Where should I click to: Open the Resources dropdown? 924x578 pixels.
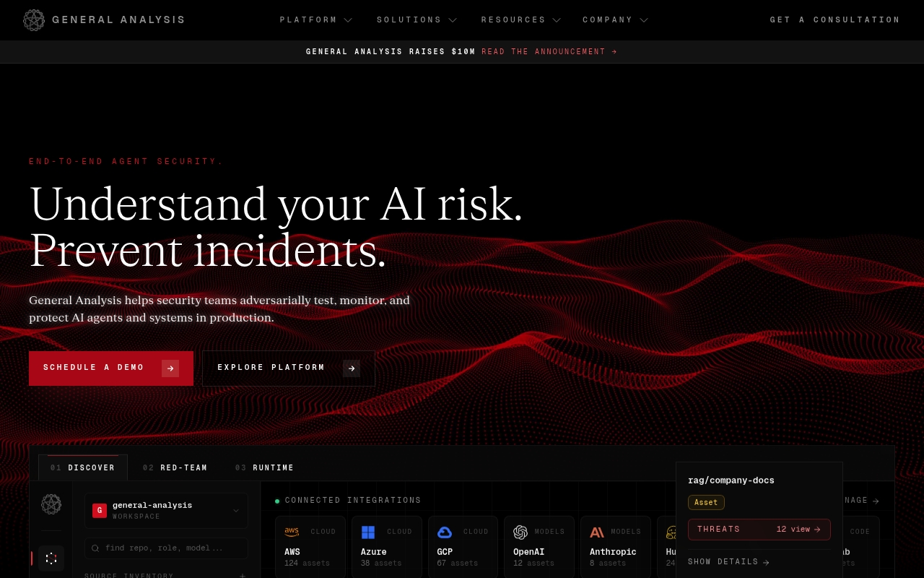(521, 20)
